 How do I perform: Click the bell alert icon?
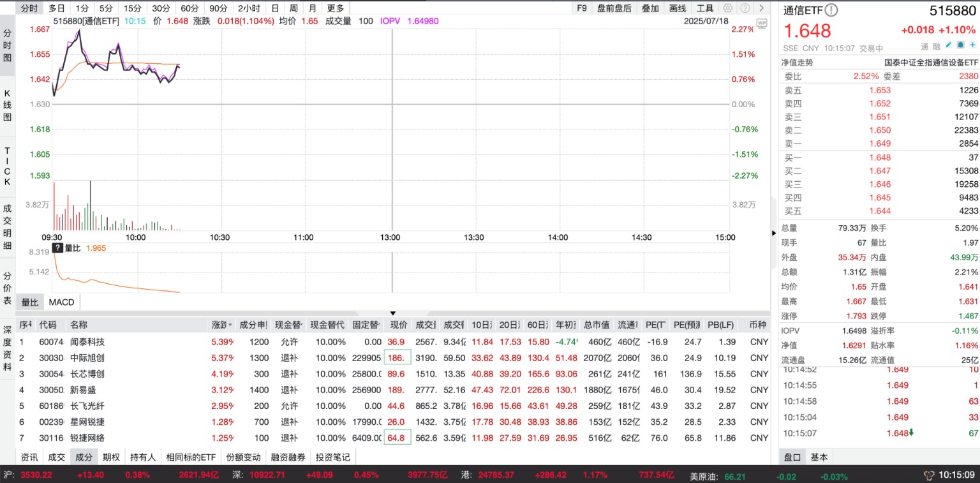[x=960, y=45]
